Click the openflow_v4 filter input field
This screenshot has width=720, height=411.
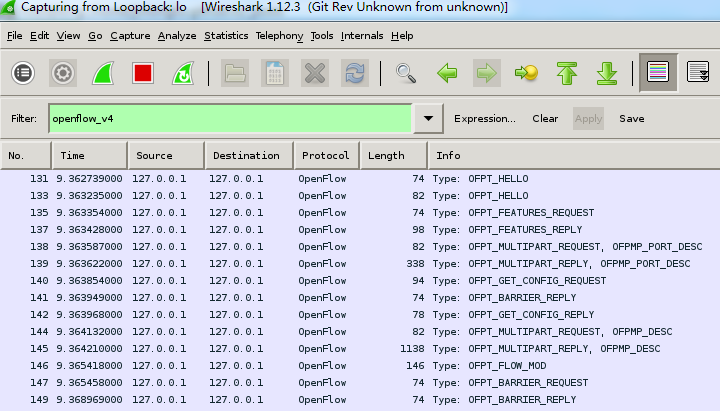pos(230,118)
